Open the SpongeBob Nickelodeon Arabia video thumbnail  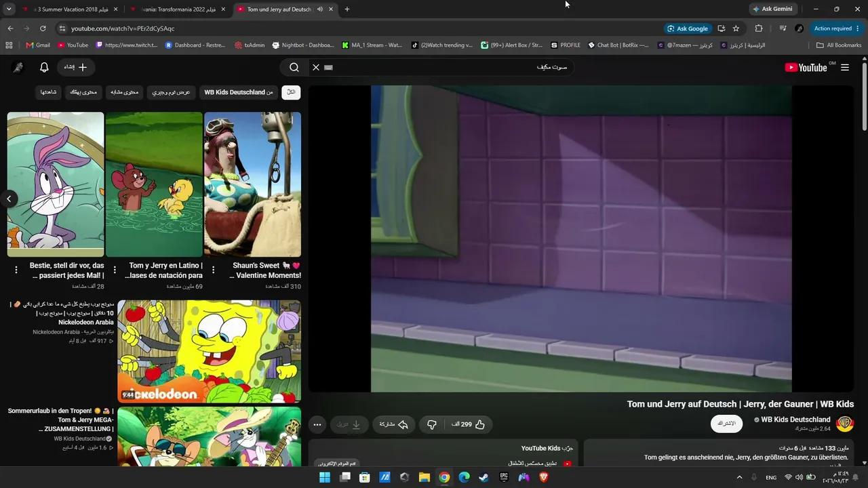click(x=210, y=352)
